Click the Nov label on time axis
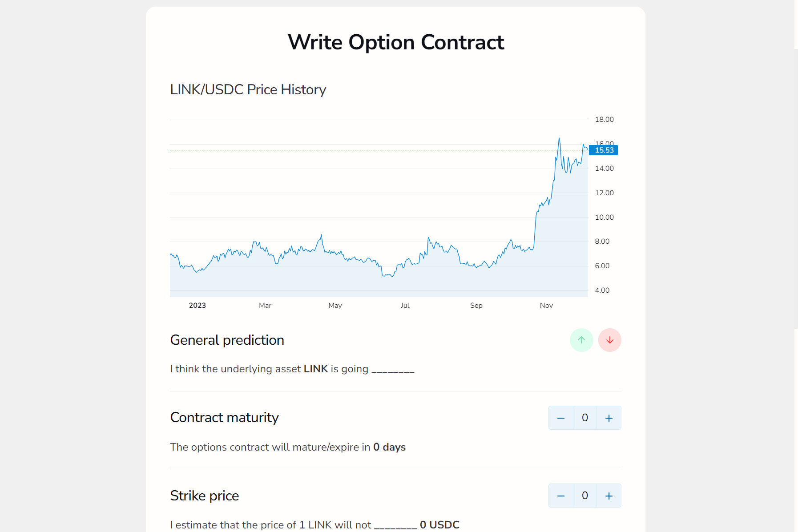 (546, 306)
